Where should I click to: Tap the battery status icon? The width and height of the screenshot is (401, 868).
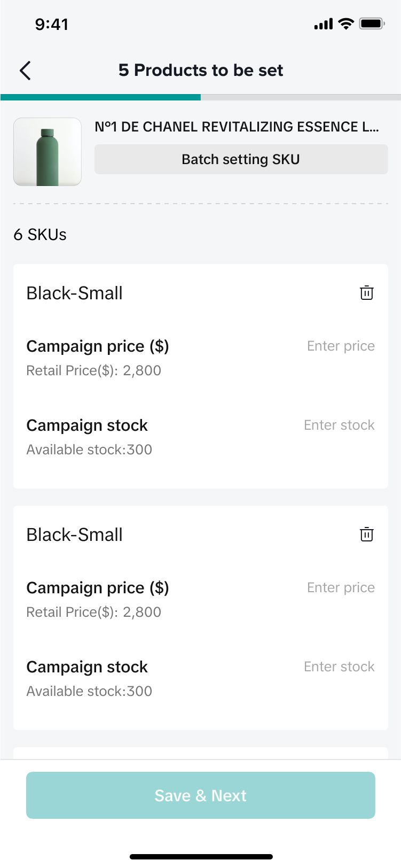(372, 24)
